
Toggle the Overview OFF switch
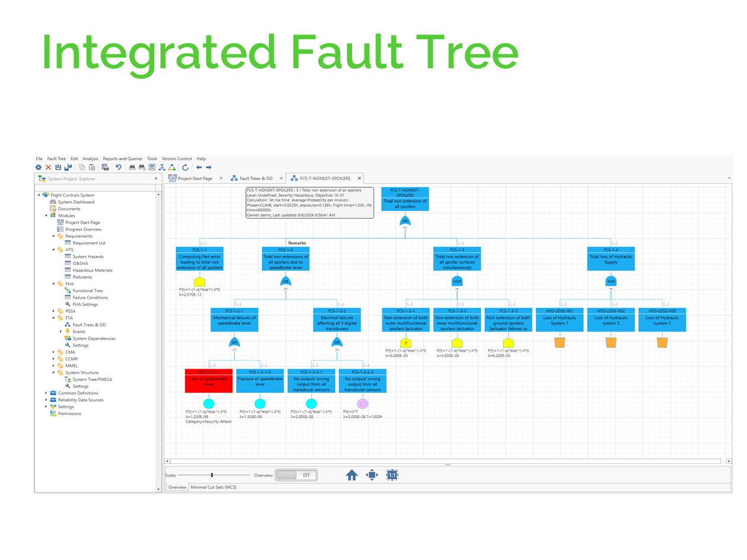[296, 475]
